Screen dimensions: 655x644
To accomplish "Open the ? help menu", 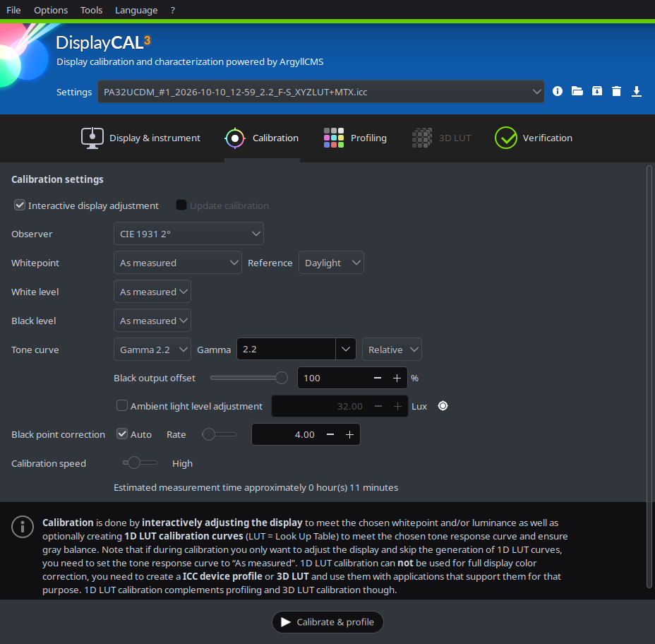I will point(172,10).
